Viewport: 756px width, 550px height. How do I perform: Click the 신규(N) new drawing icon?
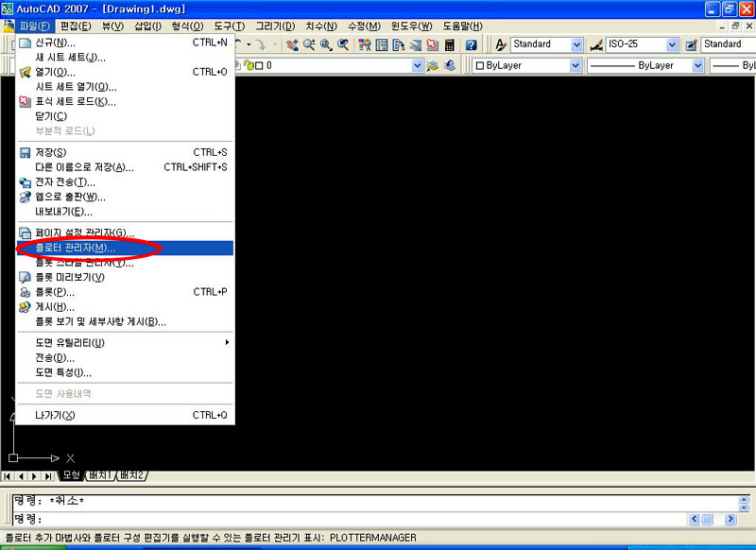pyautogui.click(x=26, y=43)
